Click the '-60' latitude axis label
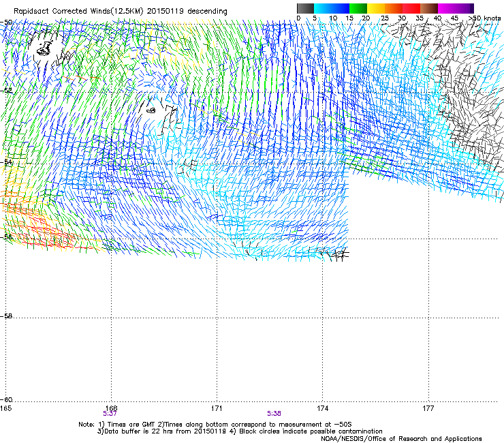The height and width of the screenshot is (443, 504). tap(6, 399)
